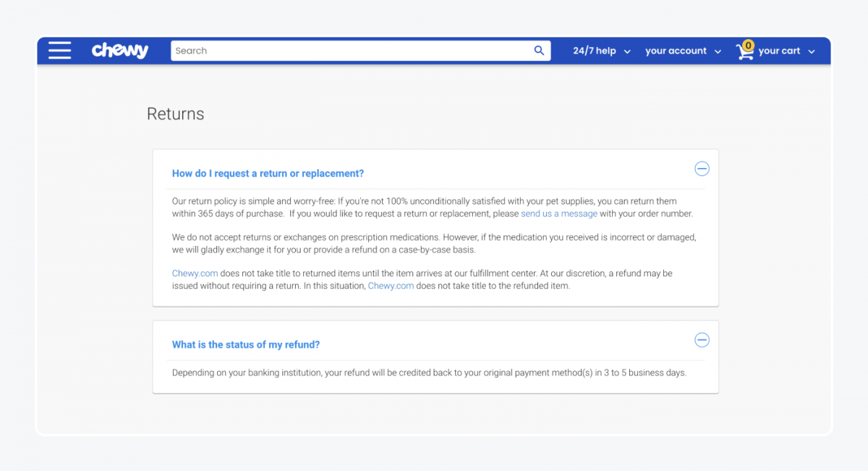Image resolution: width=868 pixels, height=471 pixels.
Task: Open the hamburger navigation menu
Action: pos(59,50)
